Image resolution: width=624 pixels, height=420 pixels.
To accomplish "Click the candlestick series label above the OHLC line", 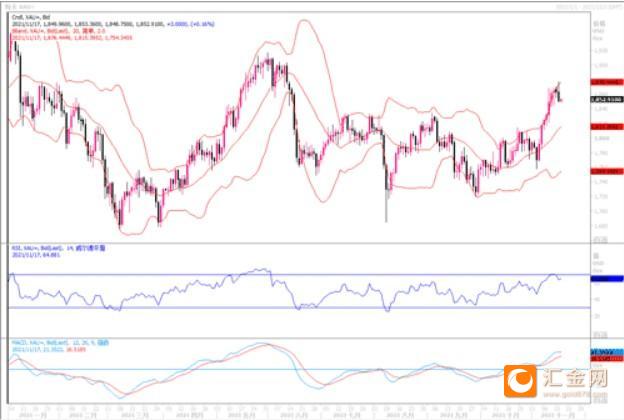I will (x=31, y=17).
